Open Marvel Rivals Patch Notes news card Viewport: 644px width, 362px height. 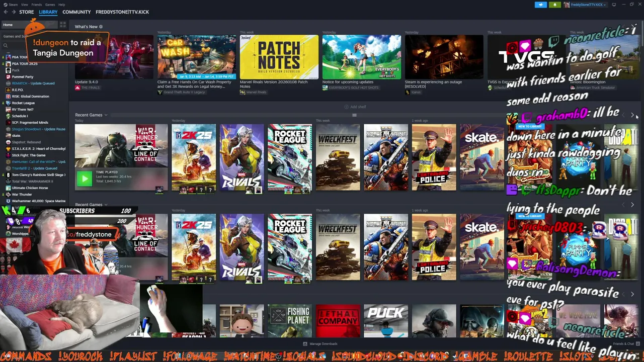(279, 57)
